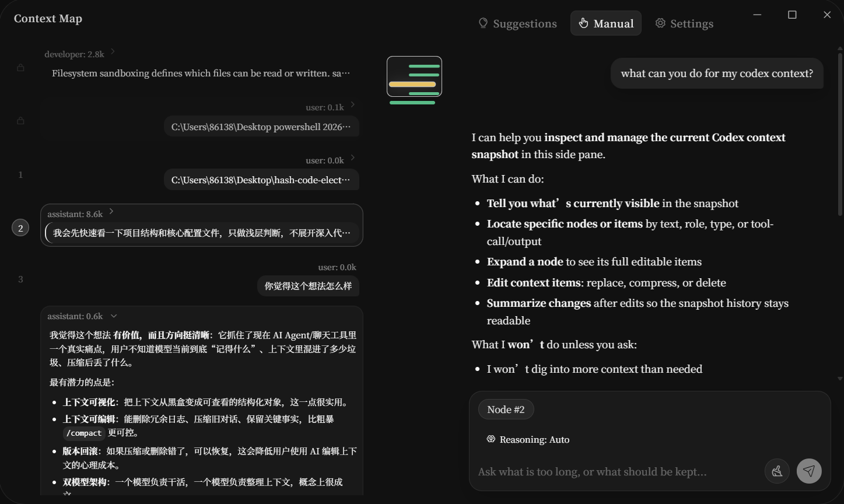The height and width of the screenshot is (504, 844).
Task: Switch to the Suggestions tab
Action: 518,23
